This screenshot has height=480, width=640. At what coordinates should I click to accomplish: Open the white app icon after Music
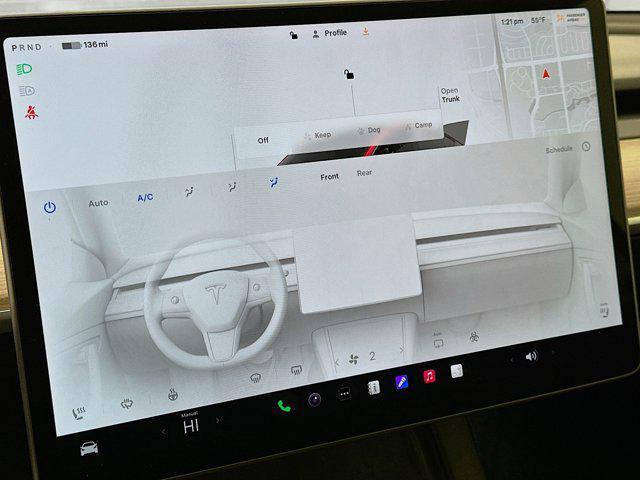click(x=456, y=371)
